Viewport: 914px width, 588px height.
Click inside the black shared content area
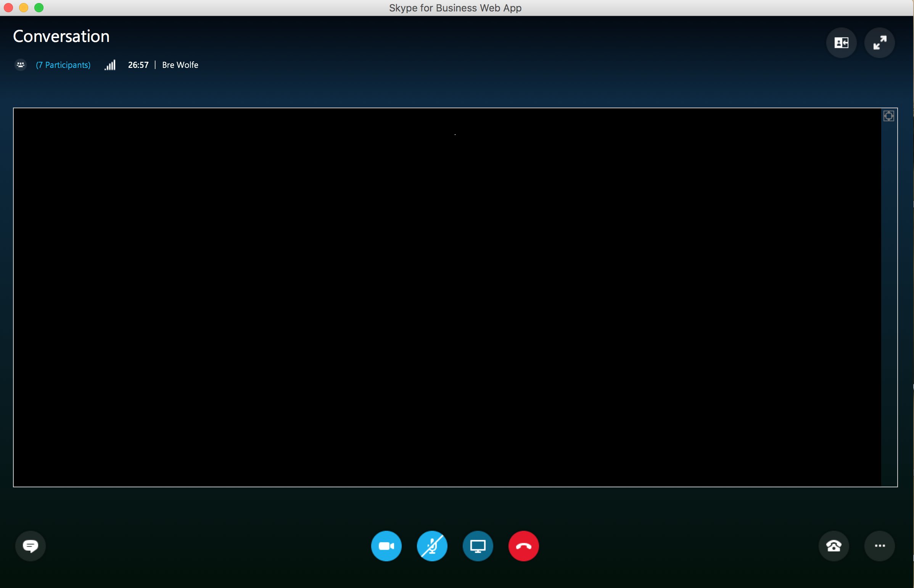[447, 297]
